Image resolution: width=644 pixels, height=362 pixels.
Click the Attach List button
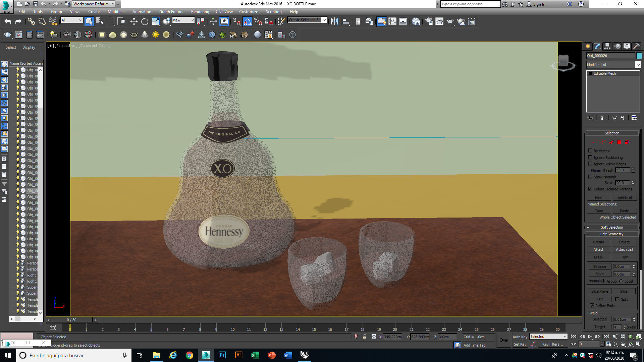[624, 249]
